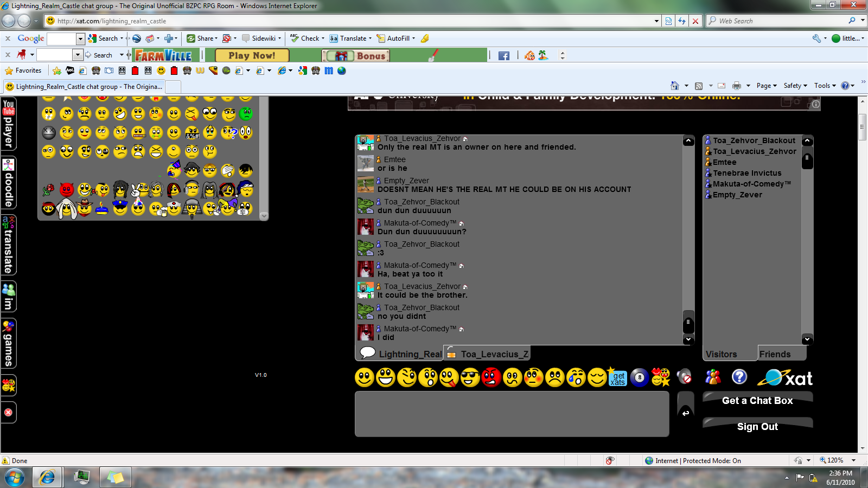Screen dimensions: 868x488
Task: Open the Page menu
Action: pyautogui.click(x=767, y=86)
